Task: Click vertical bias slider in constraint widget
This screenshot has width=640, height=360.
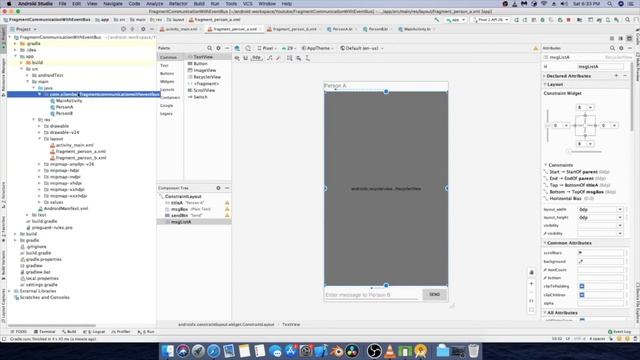Action: (547, 126)
